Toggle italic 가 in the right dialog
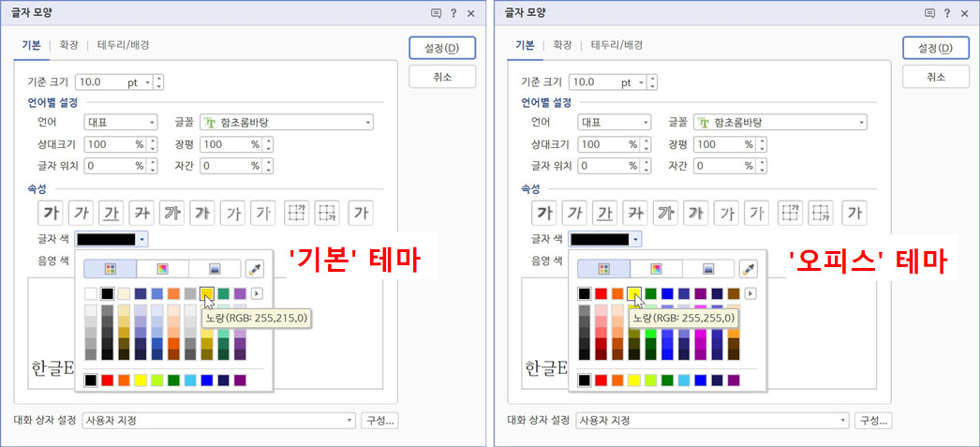 (x=574, y=212)
